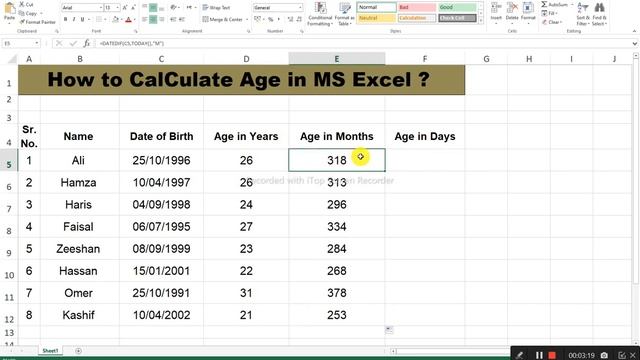Increase font size with the large A

[x=125, y=8]
